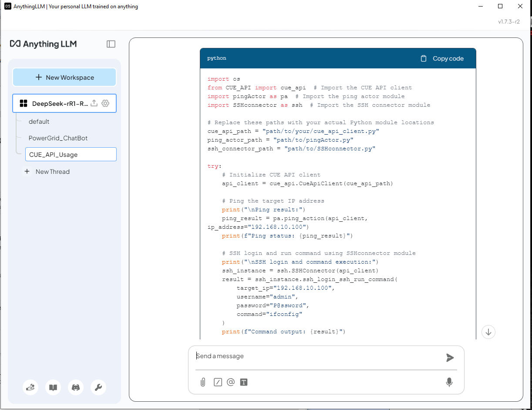Click the scroll-to-bottom arrow icon

488,332
